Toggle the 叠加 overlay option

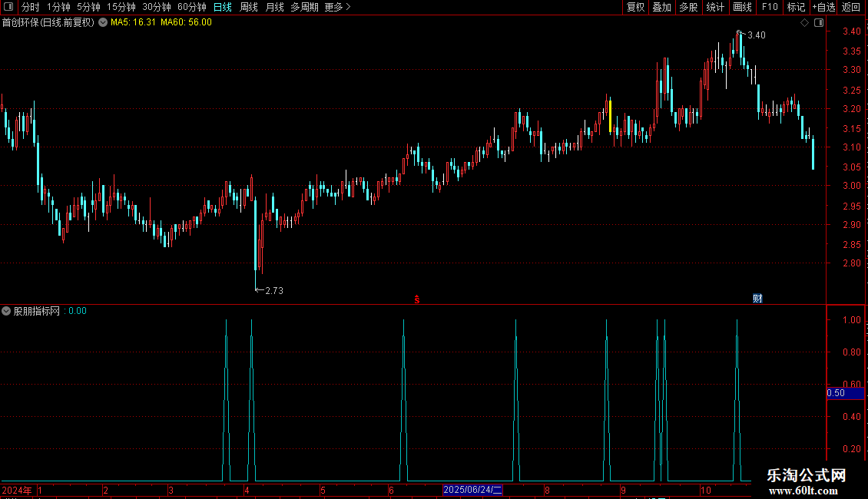(661, 7)
